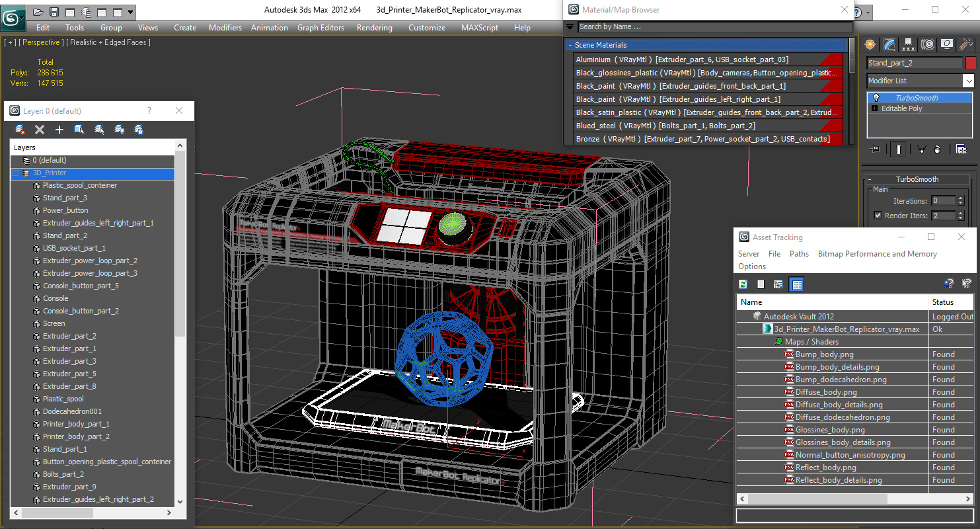The width and height of the screenshot is (980, 529).
Task: Click globe help icon in Asset Tracking
Action: point(949,284)
